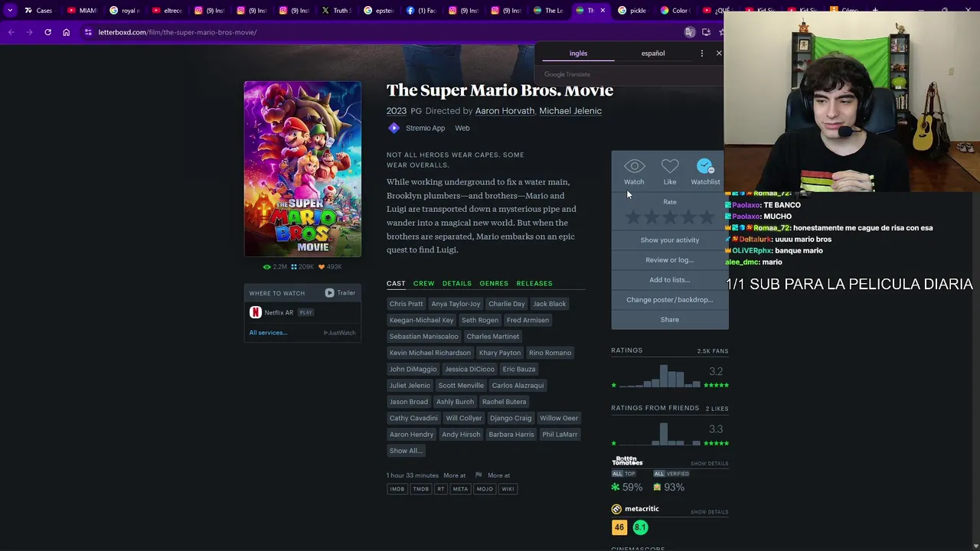The height and width of the screenshot is (551, 980).
Task: Open Chris Pratt cast page
Action: (406, 304)
